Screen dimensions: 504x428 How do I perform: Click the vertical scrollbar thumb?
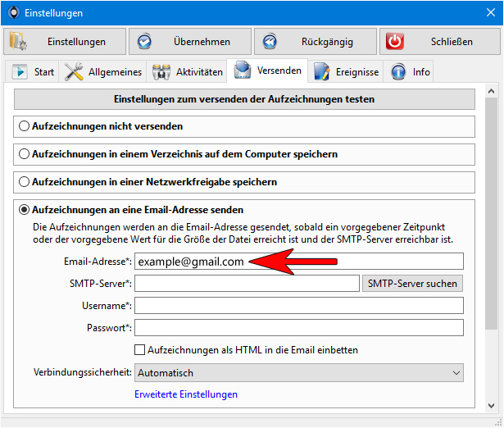click(491, 213)
